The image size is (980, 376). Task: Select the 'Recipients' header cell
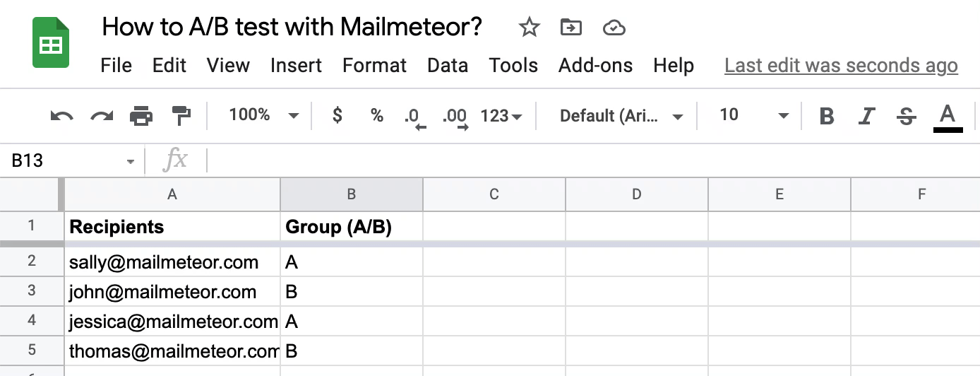click(x=172, y=226)
